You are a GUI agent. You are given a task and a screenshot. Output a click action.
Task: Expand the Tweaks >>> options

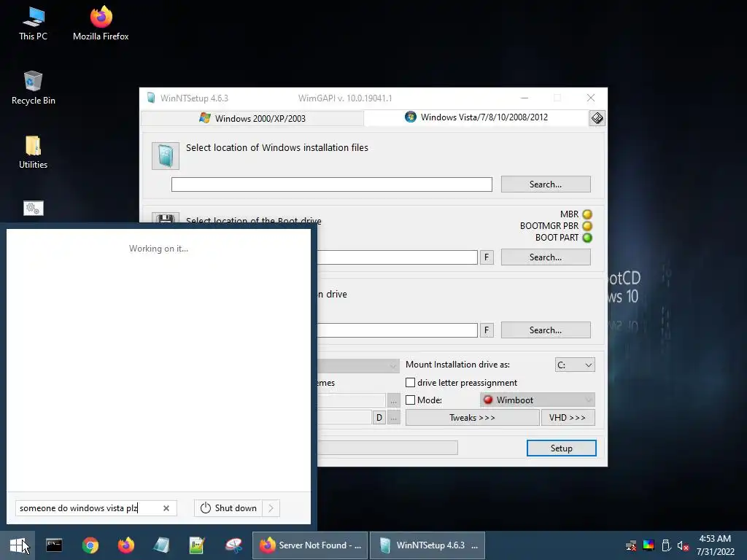pyautogui.click(x=472, y=418)
